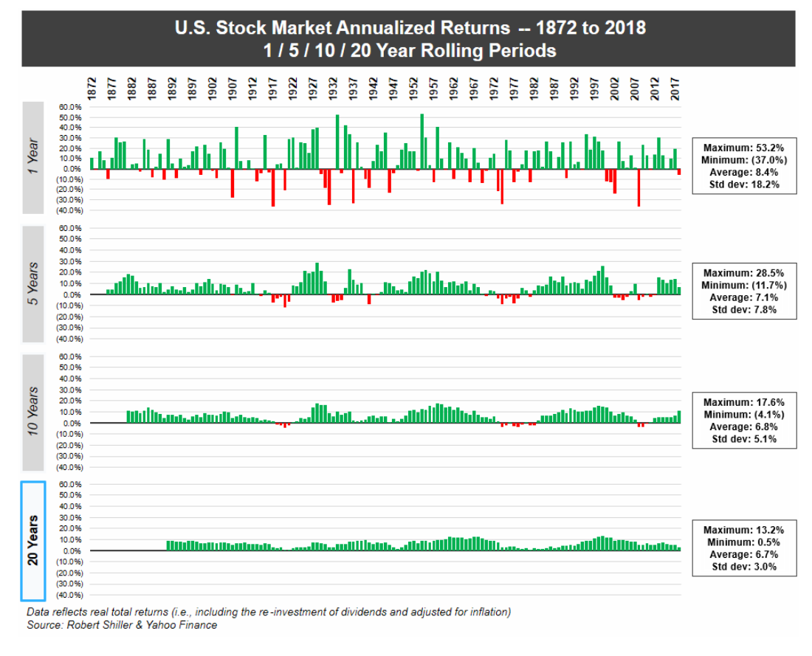
Task: Click the 1872 year label on the timeline
Action: pyautogui.click(x=92, y=87)
